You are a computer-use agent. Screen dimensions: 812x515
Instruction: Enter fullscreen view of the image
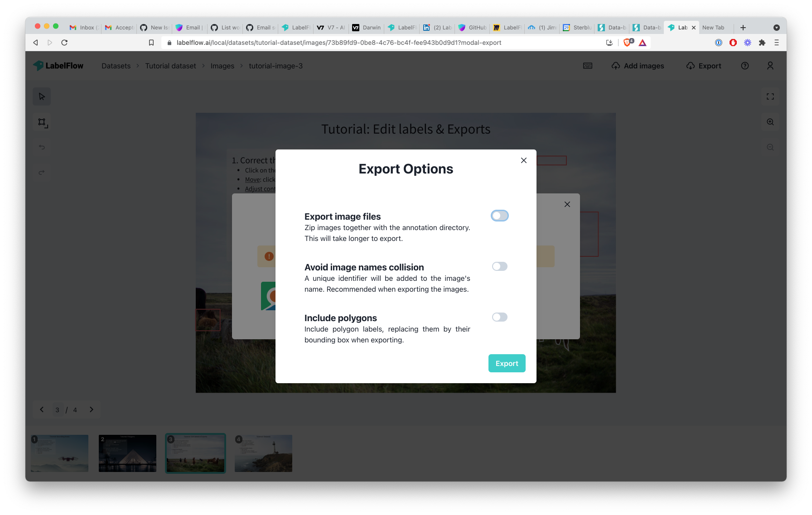[770, 96]
